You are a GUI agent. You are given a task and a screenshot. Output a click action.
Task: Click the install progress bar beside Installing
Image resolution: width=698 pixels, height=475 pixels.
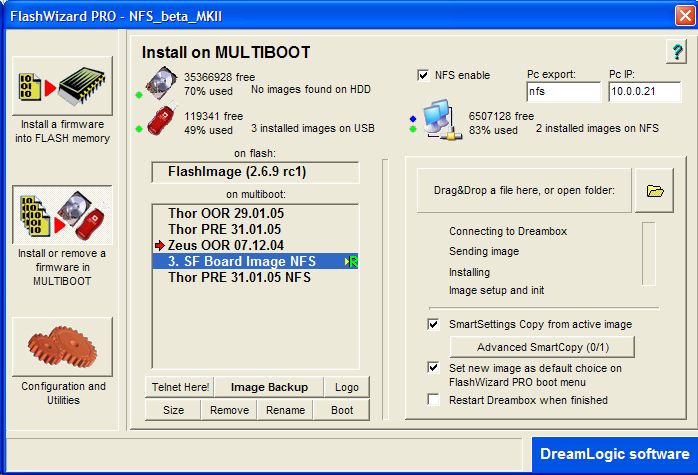click(x=649, y=253)
